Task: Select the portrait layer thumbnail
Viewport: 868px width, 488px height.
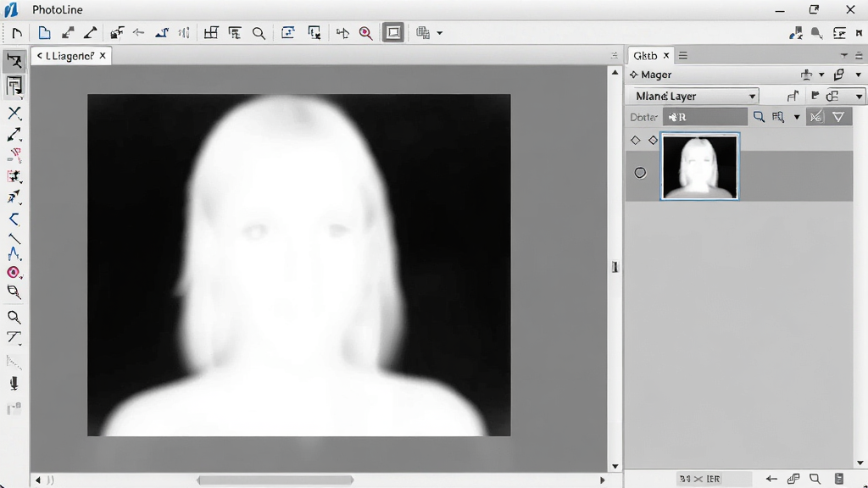Action: 699,167
